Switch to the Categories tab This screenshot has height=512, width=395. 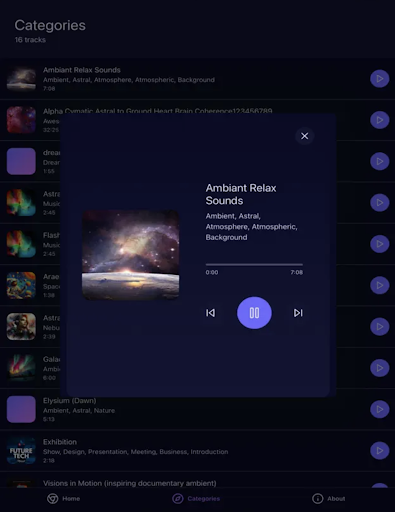196,499
